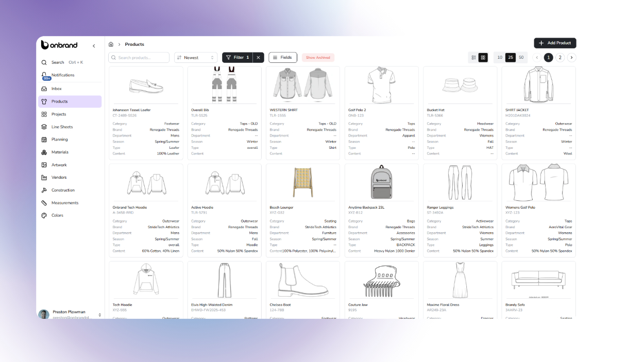
Task: Open Active Hoodie thumbnail
Action: (224, 183)
